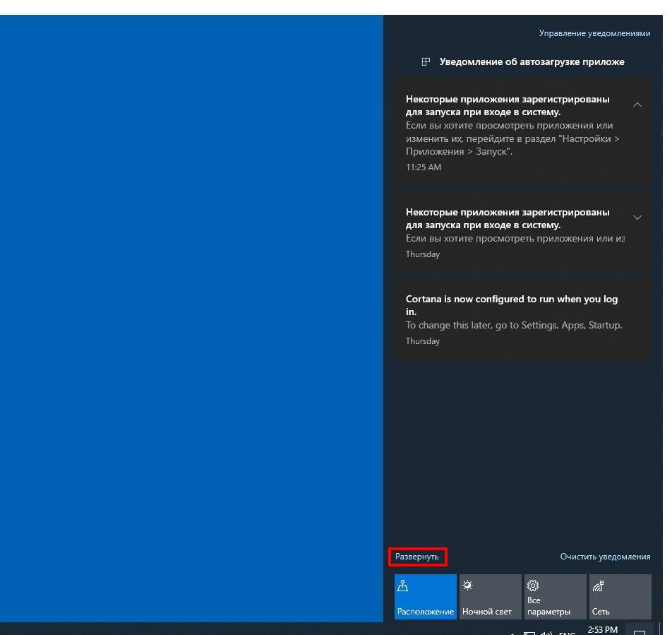Viewport: 672px width, 635px height.
Task: Select the Уведомление об автозагрузке group header
Action: coord(523,61)
